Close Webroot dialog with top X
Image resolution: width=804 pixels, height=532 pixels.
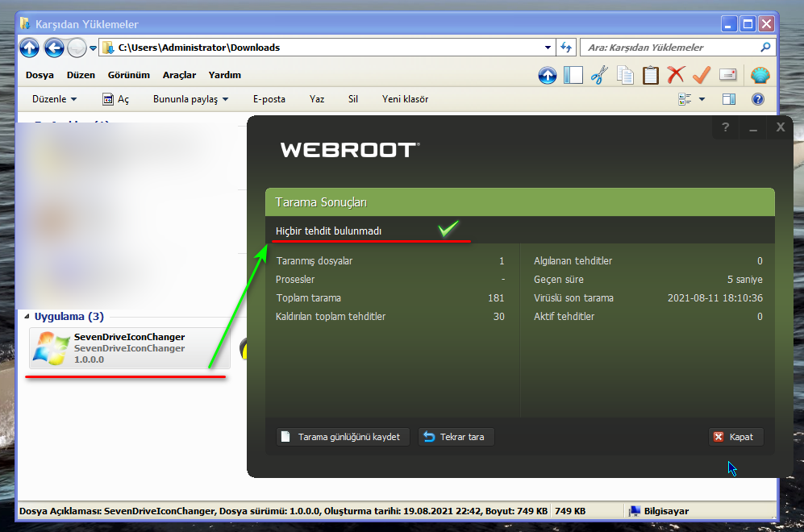tap(781, 127)
